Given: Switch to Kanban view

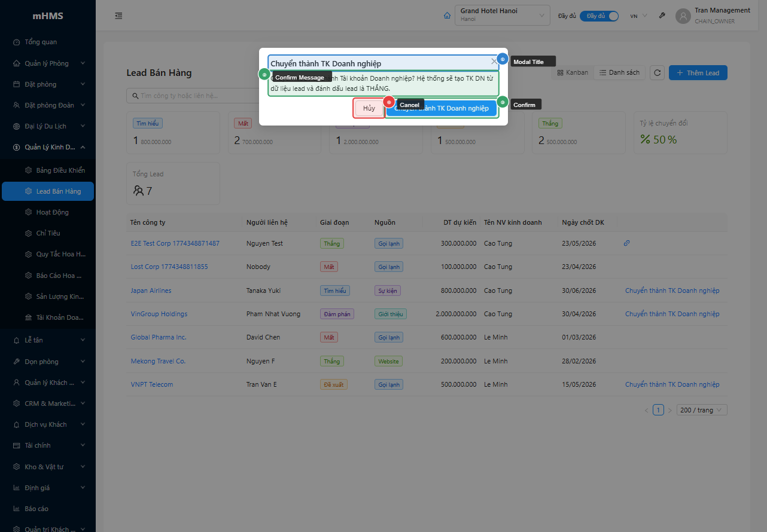Looking at the screenshot, I should [573, 73].
